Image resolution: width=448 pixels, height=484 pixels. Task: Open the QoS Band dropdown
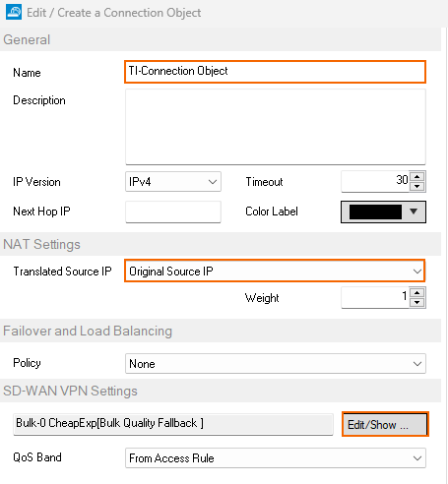tap(276, 457)
